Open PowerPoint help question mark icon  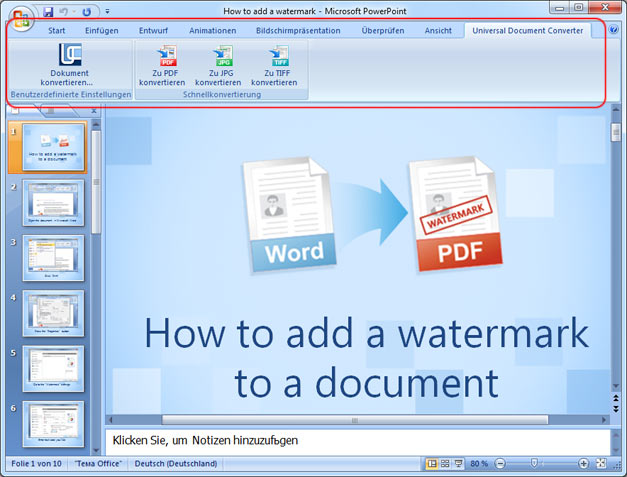(613, 30)
